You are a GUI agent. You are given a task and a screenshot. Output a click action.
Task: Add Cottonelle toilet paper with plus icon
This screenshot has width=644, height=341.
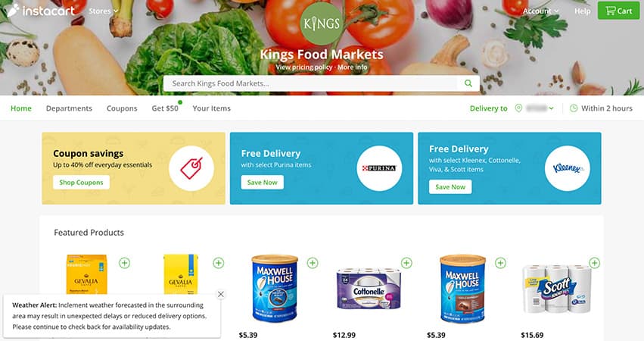pos(406,263)
